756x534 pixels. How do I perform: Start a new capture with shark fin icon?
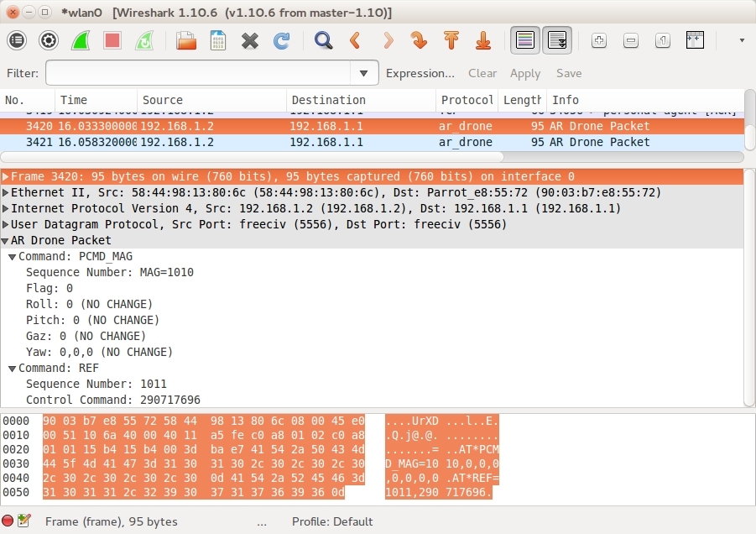(81, 40)
